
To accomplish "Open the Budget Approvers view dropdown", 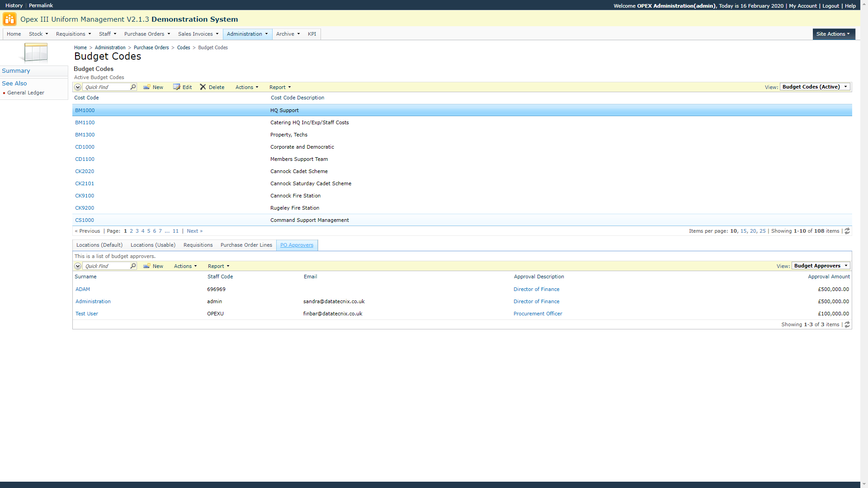I will [821, 266].
